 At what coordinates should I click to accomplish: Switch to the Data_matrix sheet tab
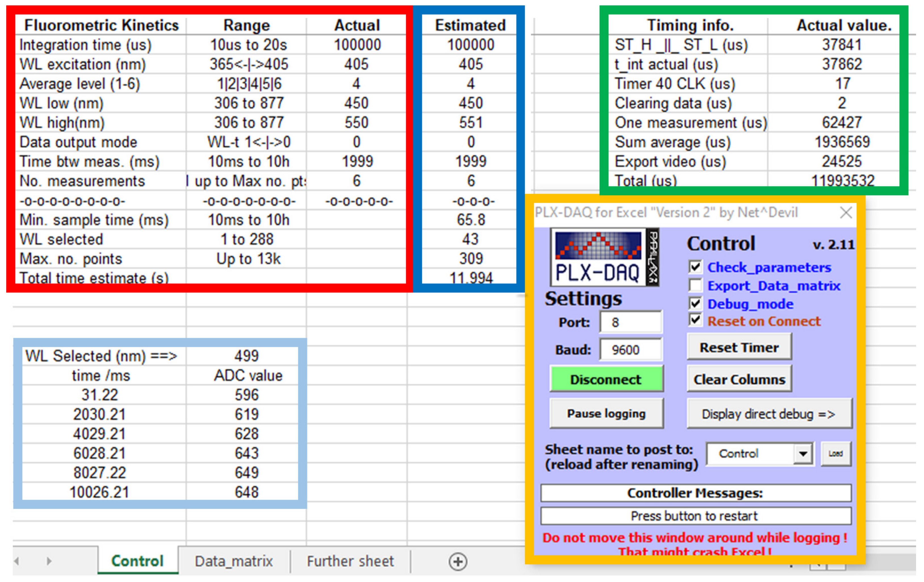234,561
